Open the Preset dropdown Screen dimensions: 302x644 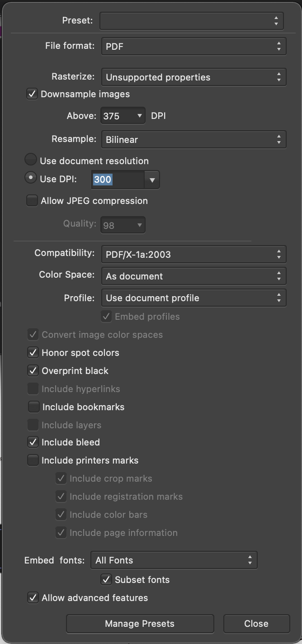coord(192,21)
